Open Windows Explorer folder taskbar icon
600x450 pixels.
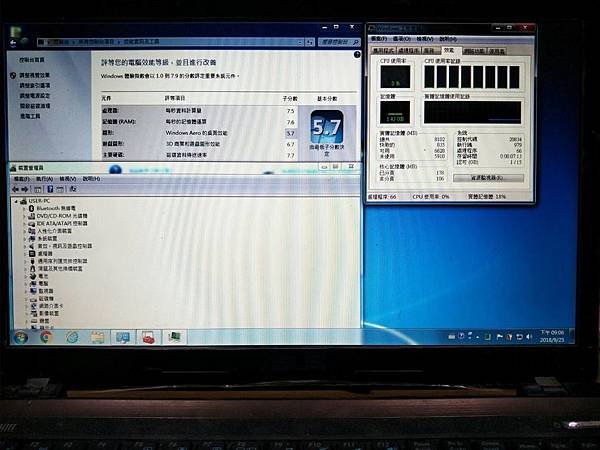point(98,337)
